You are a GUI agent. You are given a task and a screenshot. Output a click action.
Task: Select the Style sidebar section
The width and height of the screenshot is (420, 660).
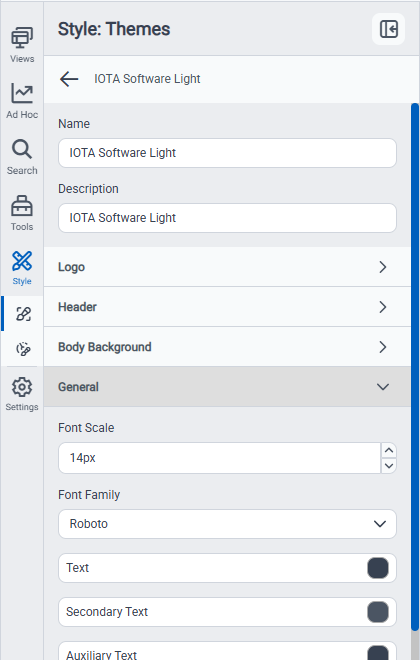(x=22, y=268)
